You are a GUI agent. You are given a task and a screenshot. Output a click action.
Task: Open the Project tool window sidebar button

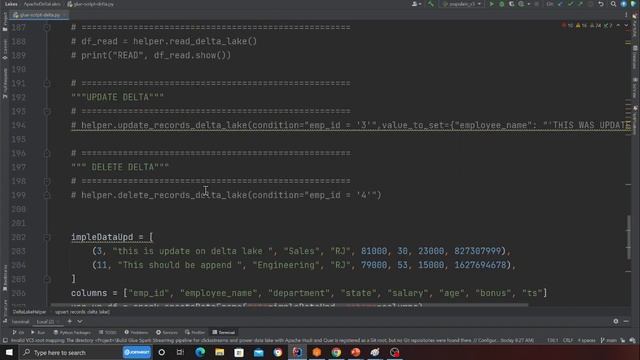point(5,22)
